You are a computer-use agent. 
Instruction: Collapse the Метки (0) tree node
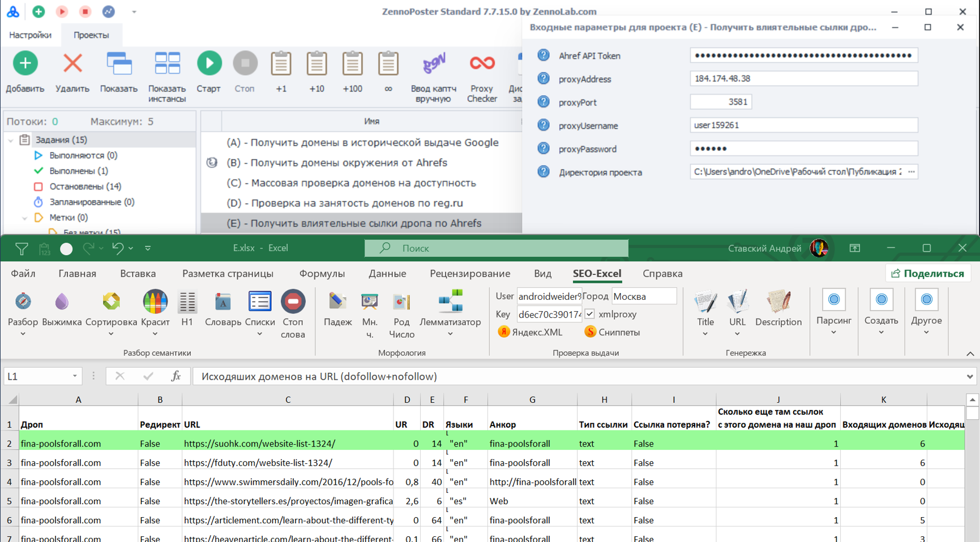pos(24,218)
